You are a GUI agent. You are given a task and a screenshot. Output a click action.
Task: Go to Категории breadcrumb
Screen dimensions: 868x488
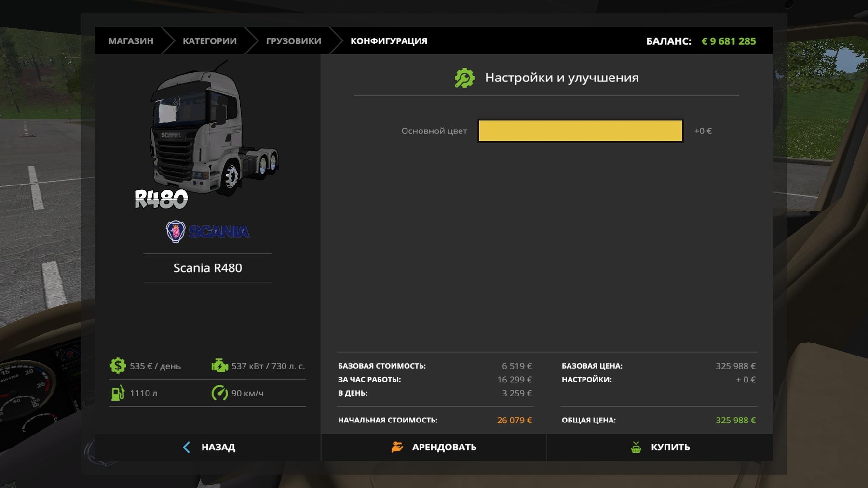[209, 41]
